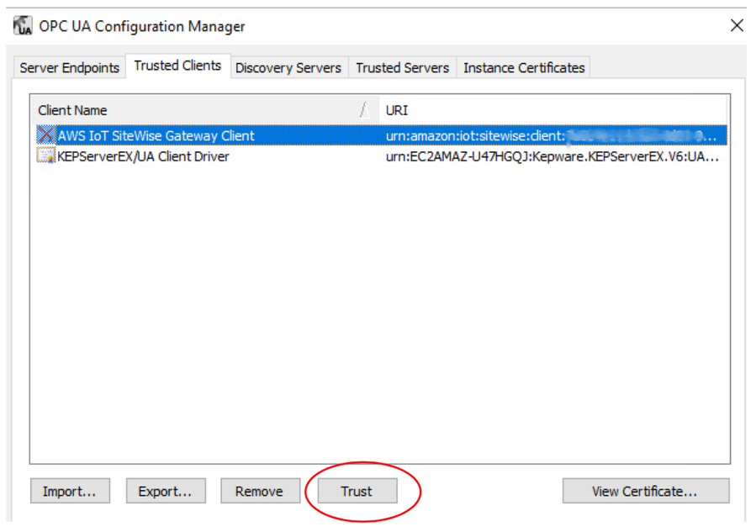The height and width of the screenshot is (532, 756).
Task: Click the OPC UA app icon in title bar
Action: coord(24,26)
